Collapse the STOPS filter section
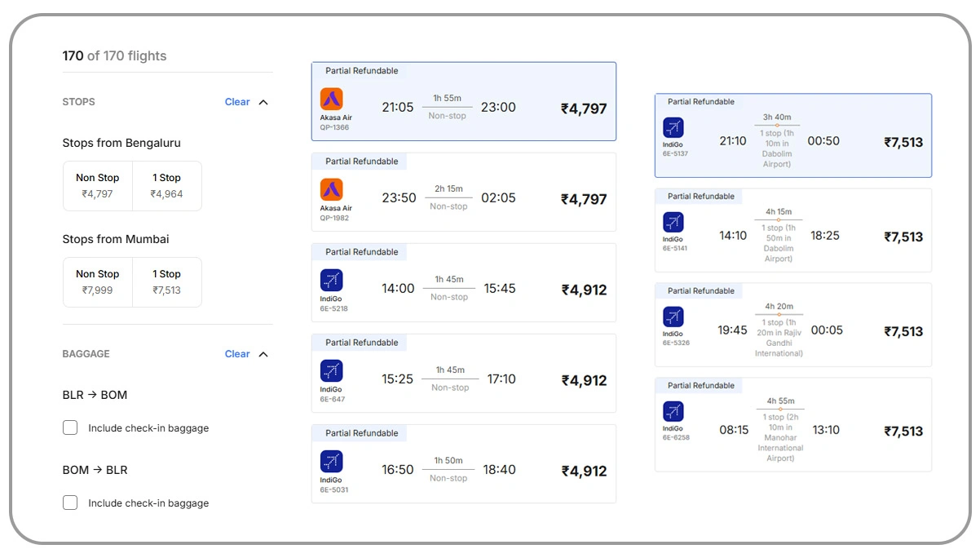This screenshot has height=558, width=980. pyautogui.click(x=263, y=102)
